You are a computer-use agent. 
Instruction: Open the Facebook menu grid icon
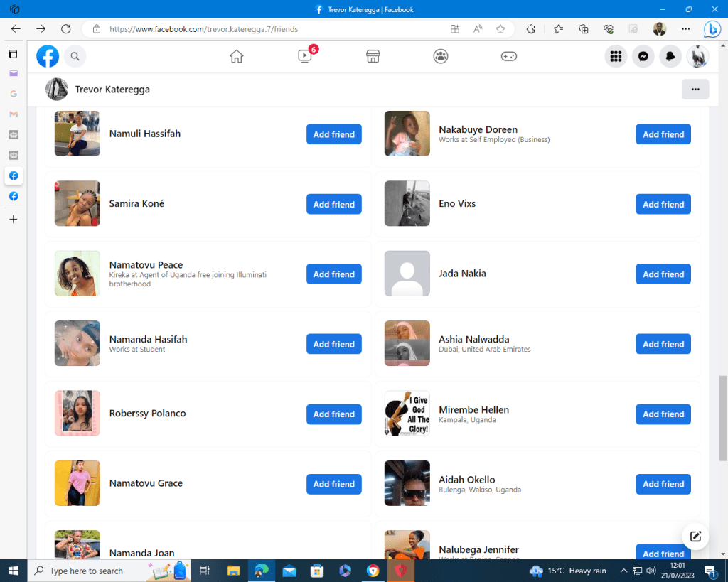(x=616, y=56)
